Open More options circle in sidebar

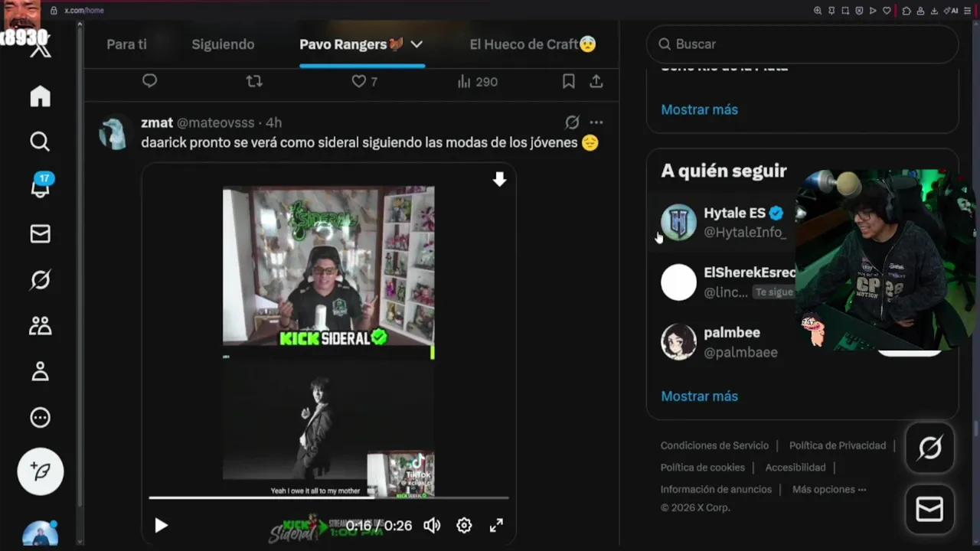coord(40,418)
